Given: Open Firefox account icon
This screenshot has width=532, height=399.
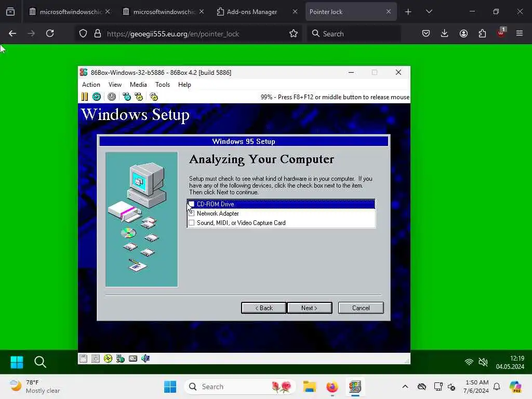Looking at the screenshot, I should click(x=463, y=33).
